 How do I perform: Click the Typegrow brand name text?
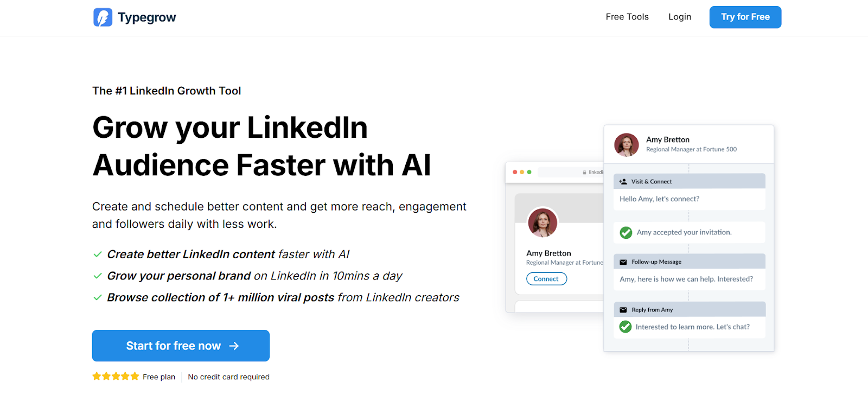coord(147,17)
